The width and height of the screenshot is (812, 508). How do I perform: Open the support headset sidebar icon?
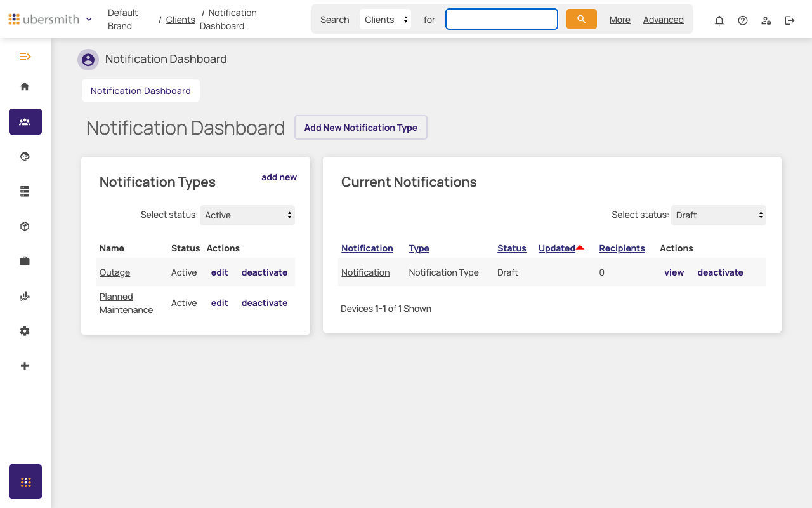click(25, 156)
